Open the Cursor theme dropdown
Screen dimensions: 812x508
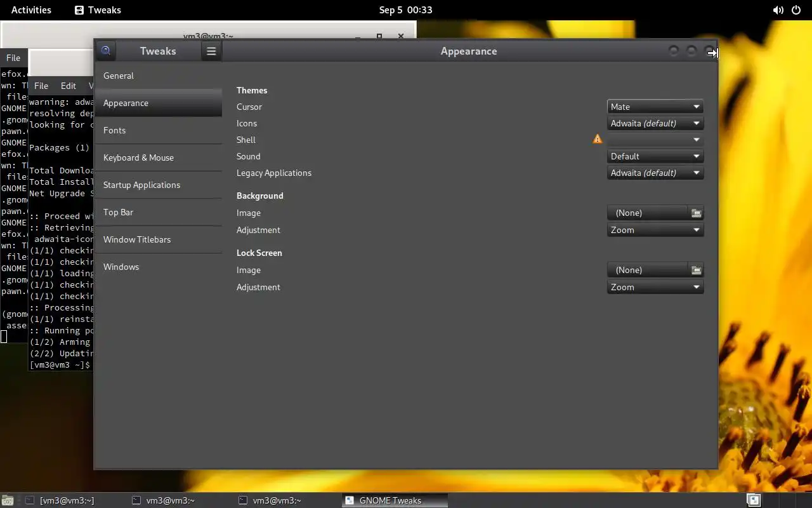[655, 107]
